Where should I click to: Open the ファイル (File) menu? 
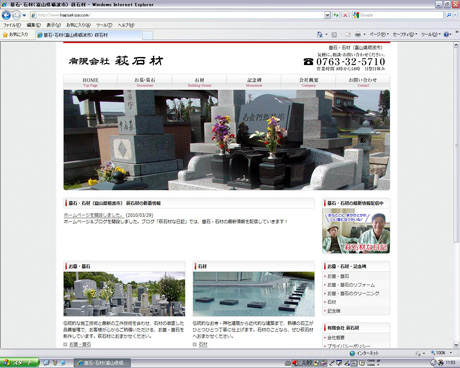coord(12,25)
